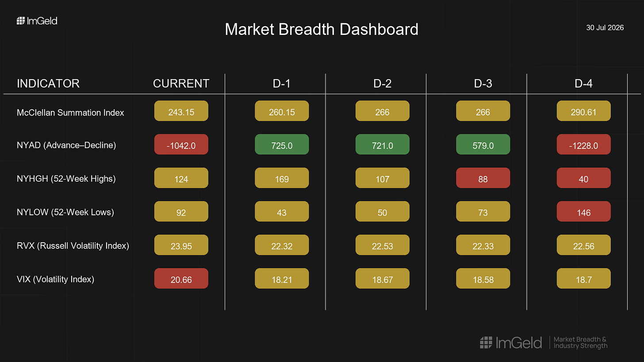Click the ImGeld grid logo icon top-left
The image size is (644, 362).
coord(21,20)
